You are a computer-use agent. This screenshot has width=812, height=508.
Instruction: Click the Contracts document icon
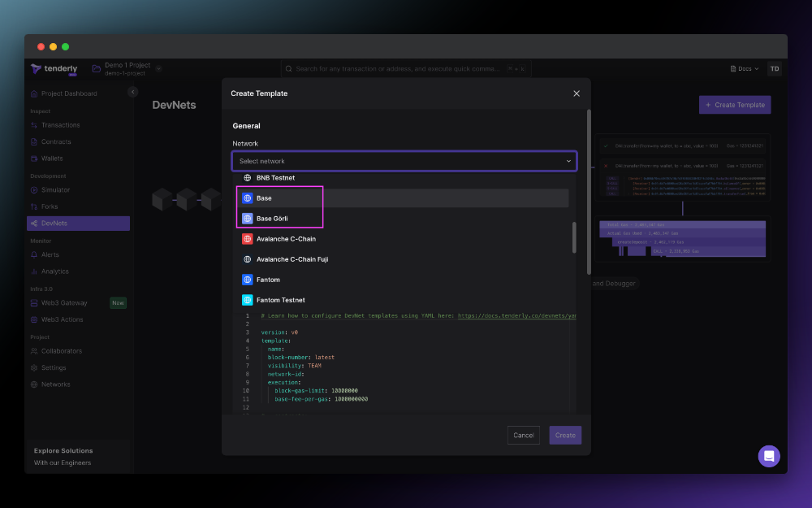pyautogui.click(x=34, y=141)
